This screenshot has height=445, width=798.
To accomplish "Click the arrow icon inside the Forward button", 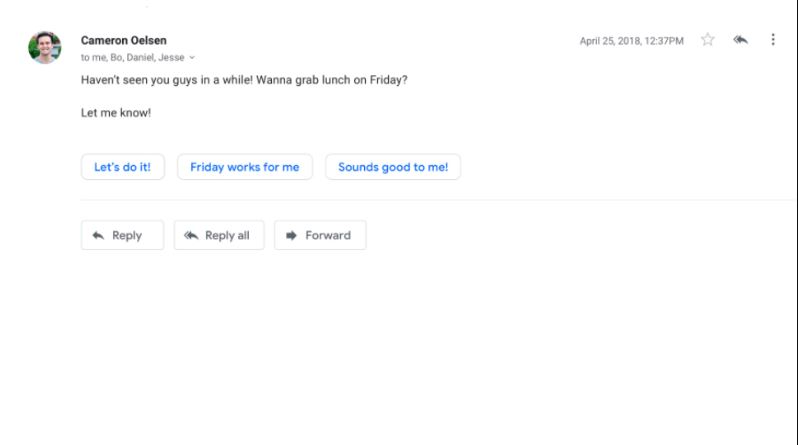I will 291,236.
